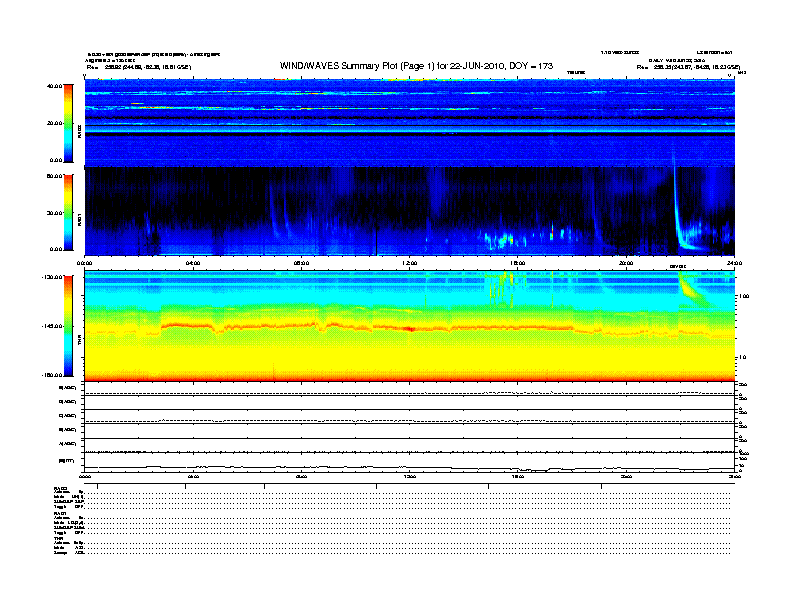Click the -160.00 label on the TNR scale
The width and height of the screenshot is (792, 612).
(x=53, y=375)
